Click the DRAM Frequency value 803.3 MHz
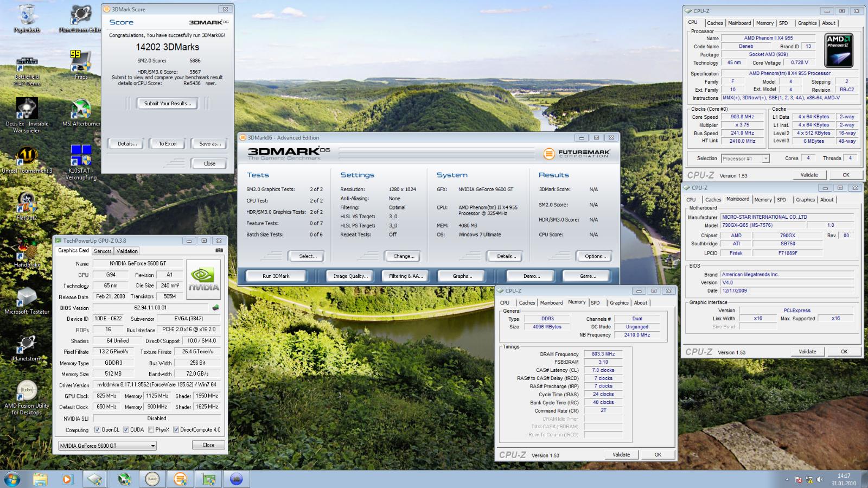The height and width of the screenshot is (488, 868). [603, 354]
